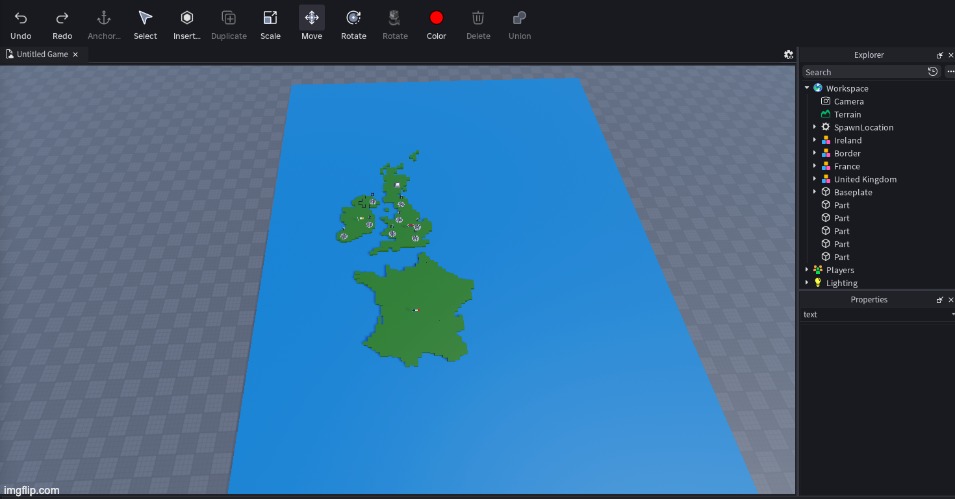Open the Insert object tool
The height and width of the screenshot is (499, 955).
coord(186,18)
